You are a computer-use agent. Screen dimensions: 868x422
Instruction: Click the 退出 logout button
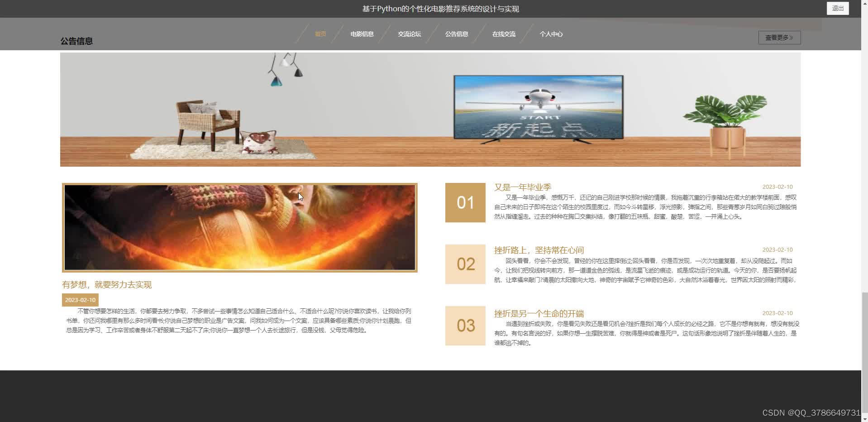coord(837,8)
